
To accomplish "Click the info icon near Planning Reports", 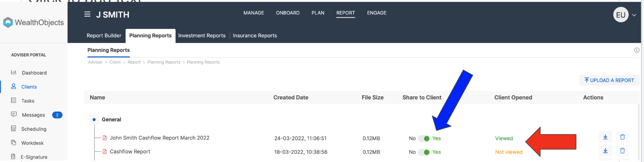I will pyautogui.click(x=636, y=50).
